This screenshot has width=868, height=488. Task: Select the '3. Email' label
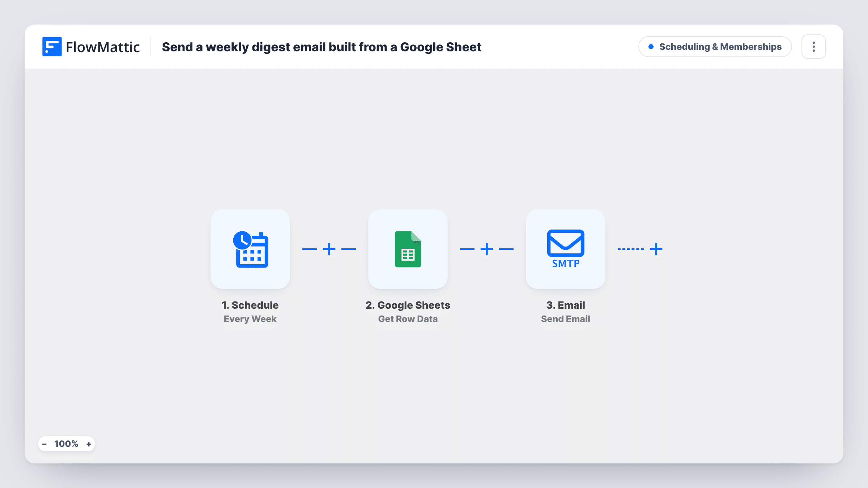(x=566, y=305)
